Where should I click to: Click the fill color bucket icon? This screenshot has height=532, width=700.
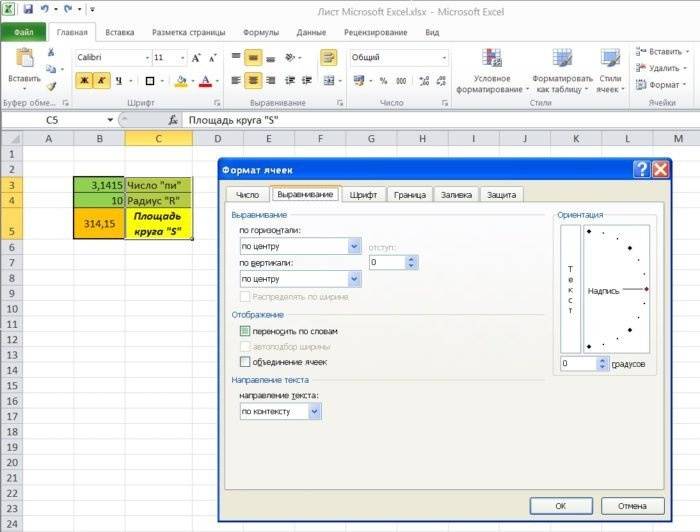181,80
